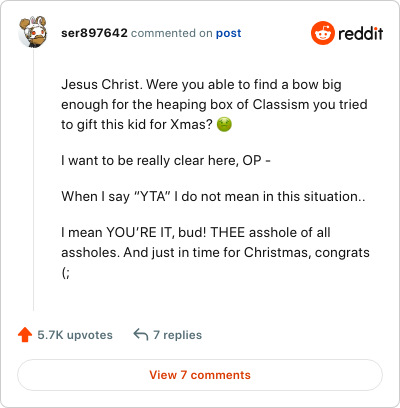
Task: Click the orange upvote arrow icon
Action: click(x=25, y=335)
